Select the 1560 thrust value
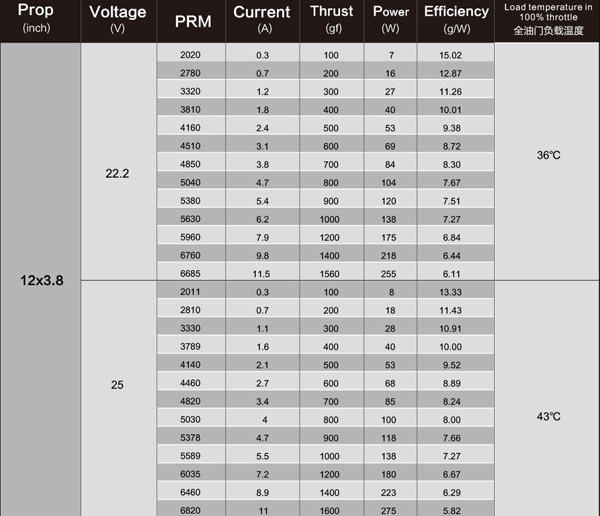This screenshot has width=600, height=516. [331, 273]
